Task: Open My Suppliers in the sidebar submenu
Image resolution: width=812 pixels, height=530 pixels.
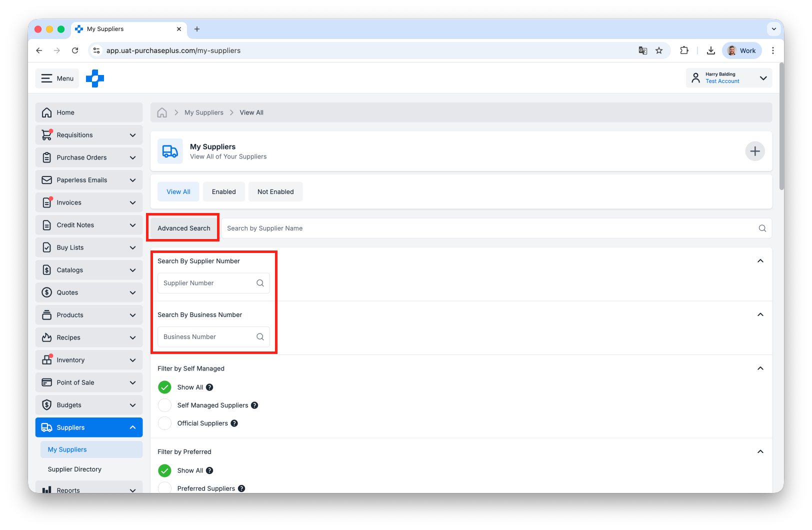Action: [91, 449]
